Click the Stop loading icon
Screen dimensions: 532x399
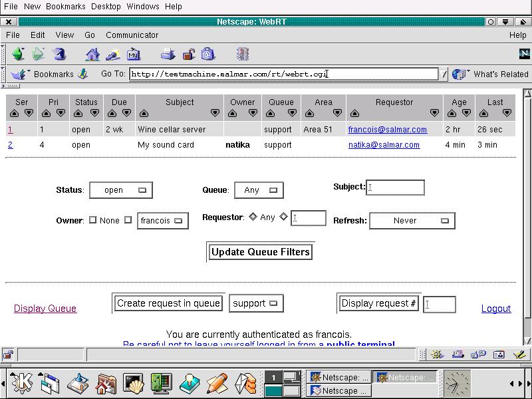(x=243, y=54)
